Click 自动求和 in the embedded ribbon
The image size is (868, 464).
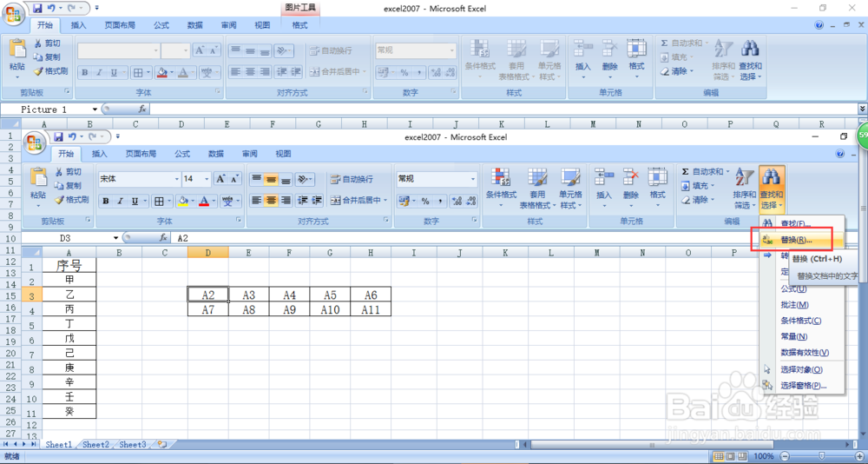(x=705, y=172)
